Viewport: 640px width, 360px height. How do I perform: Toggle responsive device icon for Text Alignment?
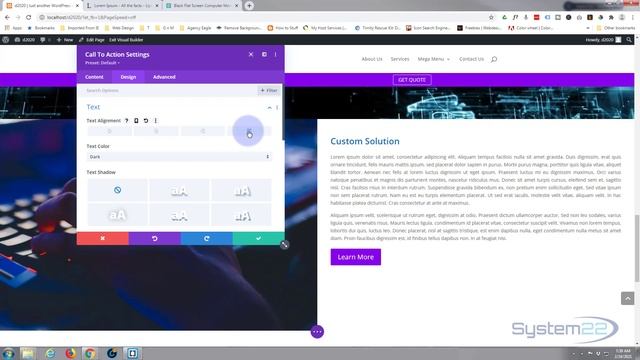pos(136,121)
